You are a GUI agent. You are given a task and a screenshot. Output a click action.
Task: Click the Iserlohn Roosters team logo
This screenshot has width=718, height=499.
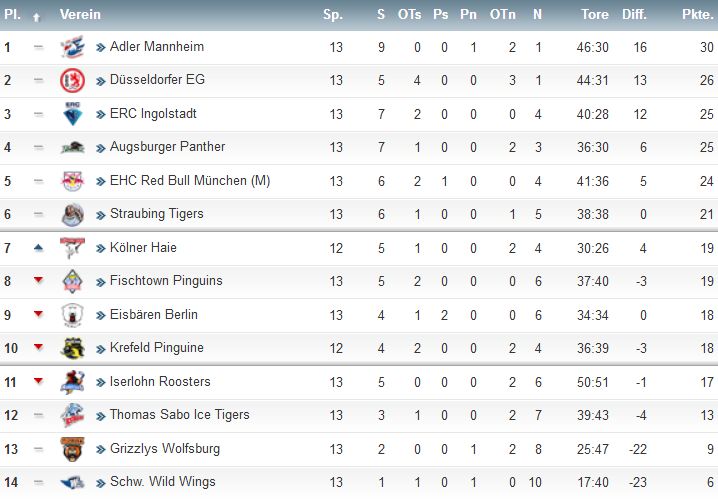(x=72, y=382)
